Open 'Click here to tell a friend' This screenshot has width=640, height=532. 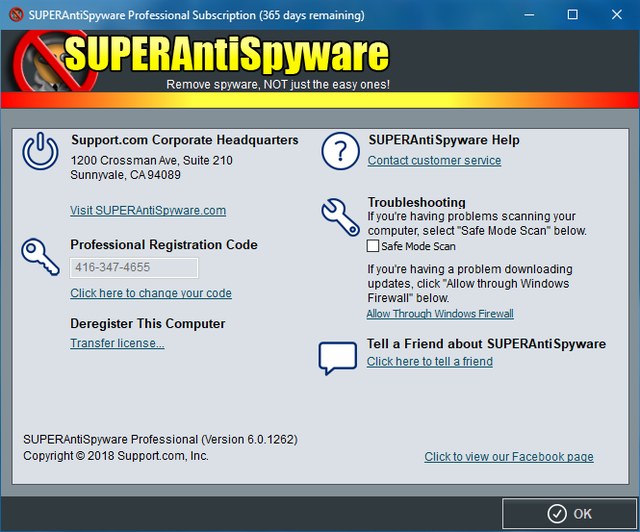tap(430, 361)
